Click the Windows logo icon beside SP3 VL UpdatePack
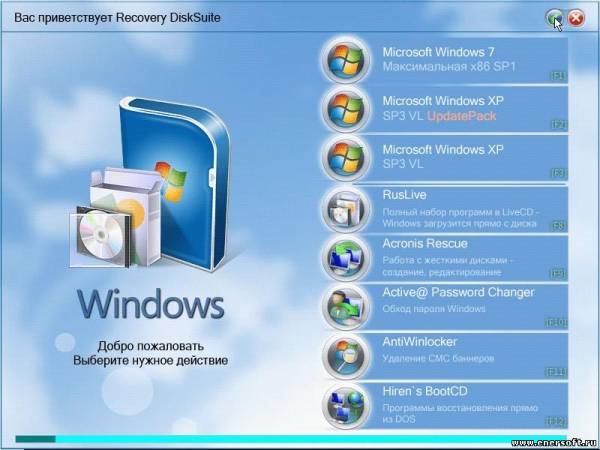Screen dimensions: 600x450 click(x=346, y=109)
